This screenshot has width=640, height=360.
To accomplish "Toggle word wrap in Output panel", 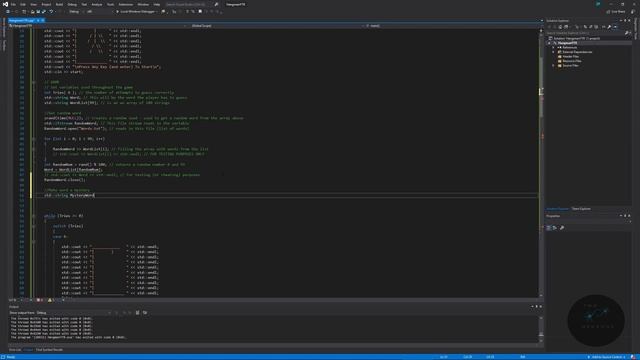I will pos(145,313).
